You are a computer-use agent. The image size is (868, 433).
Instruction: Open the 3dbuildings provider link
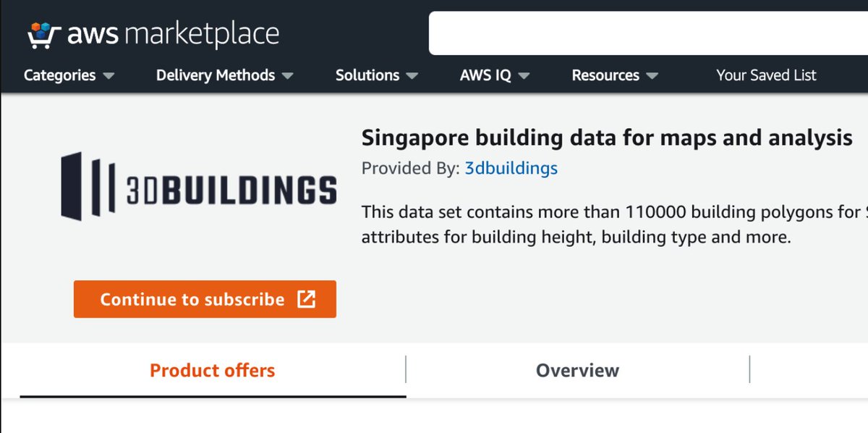[511, 169]
